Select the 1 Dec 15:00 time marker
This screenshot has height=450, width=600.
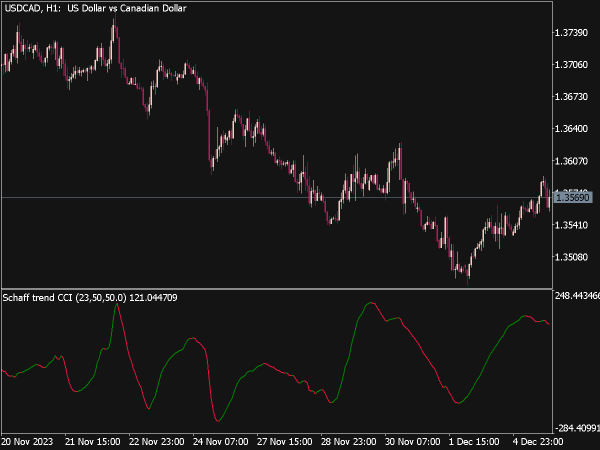point(476,441)
